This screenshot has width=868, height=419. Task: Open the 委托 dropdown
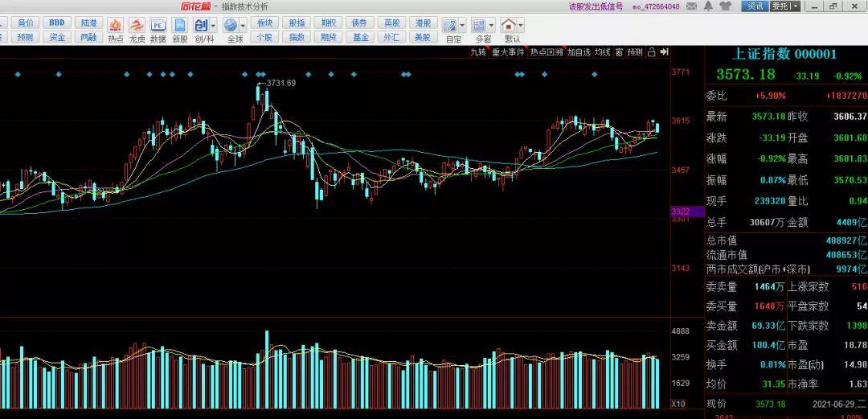pos(785,6)
